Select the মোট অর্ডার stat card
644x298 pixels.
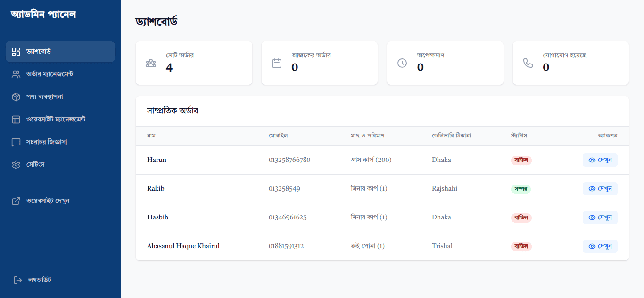click(194, 63)
